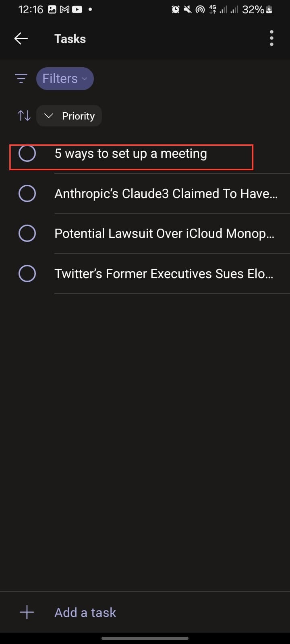
Task: Tap the Gmail notification icon
Action: 64,9
